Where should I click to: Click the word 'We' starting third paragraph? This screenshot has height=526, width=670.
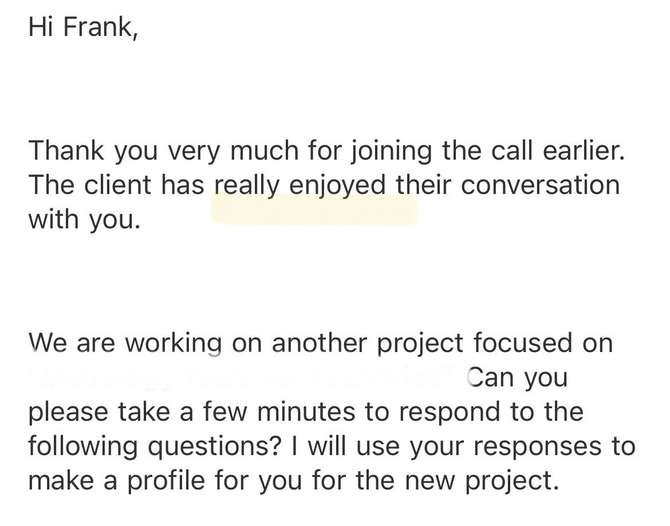coord(47,343)
